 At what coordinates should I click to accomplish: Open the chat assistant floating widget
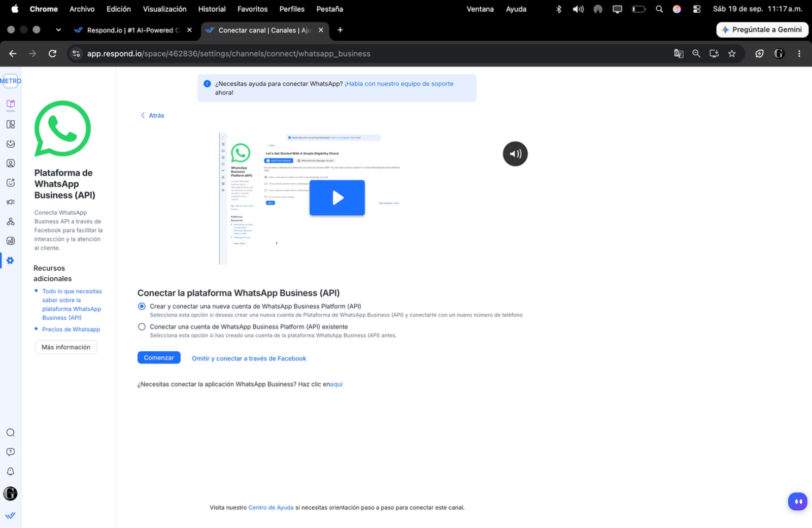(798, 502)
